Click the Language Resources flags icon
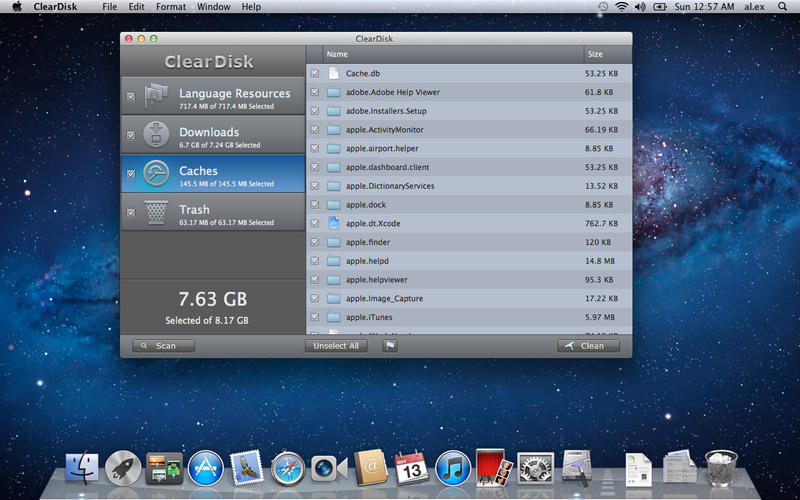This screenshot has height=500, width=800. tap(155, 97)
